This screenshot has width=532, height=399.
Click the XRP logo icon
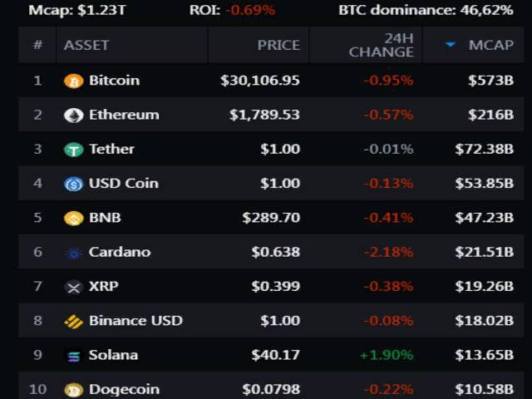click(74, 287)
